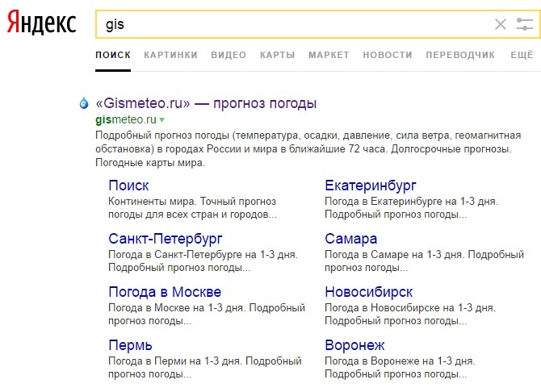
Task: Switch to the Видео tab
Action: 229,55
